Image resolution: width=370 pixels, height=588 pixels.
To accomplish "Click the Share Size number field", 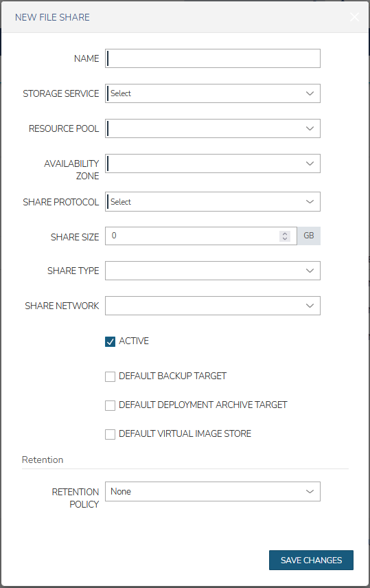I will (201, 236).
